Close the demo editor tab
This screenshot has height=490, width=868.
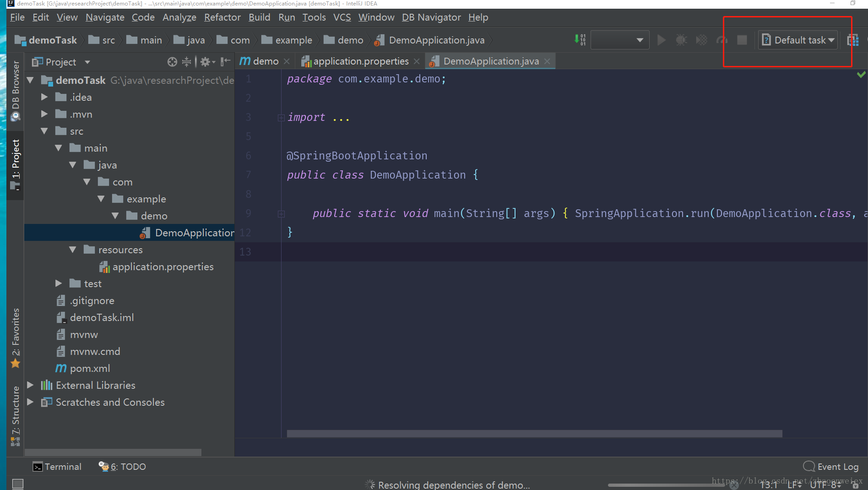click(x=287, y=61)
